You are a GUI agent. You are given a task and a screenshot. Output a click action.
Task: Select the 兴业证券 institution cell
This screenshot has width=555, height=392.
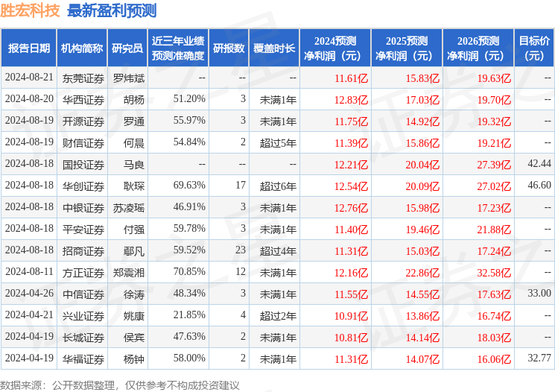pos(83,316)
